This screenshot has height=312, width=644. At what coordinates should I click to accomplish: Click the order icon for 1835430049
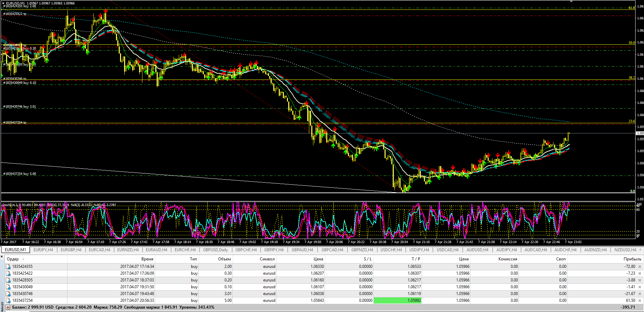click(8, 287)
